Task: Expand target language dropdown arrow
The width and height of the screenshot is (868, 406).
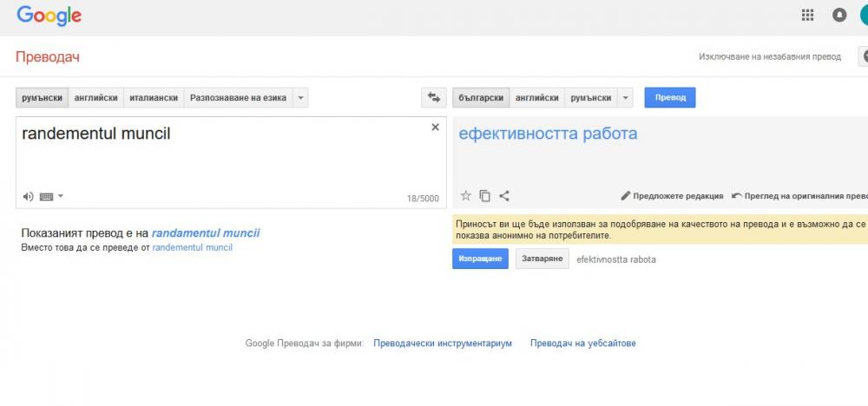Action: 626,98
